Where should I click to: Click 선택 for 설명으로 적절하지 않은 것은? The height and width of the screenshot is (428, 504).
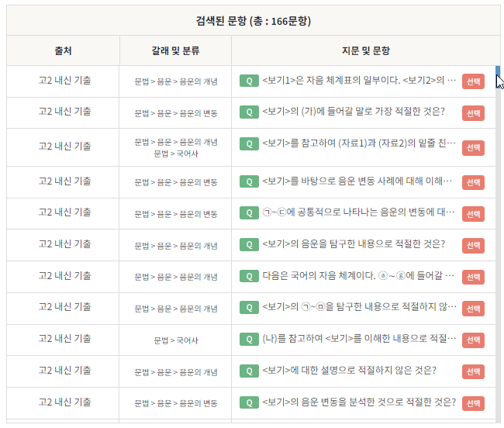click(x=473, y=371)
